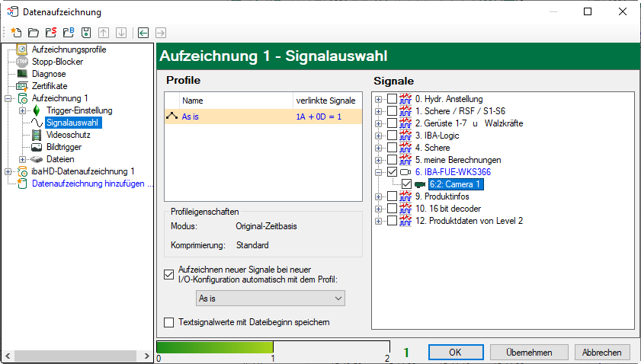This screenshot has height=364, width=641.
Task: Click Datenaufzeichnung hinzufügen link
Action: 91,184
